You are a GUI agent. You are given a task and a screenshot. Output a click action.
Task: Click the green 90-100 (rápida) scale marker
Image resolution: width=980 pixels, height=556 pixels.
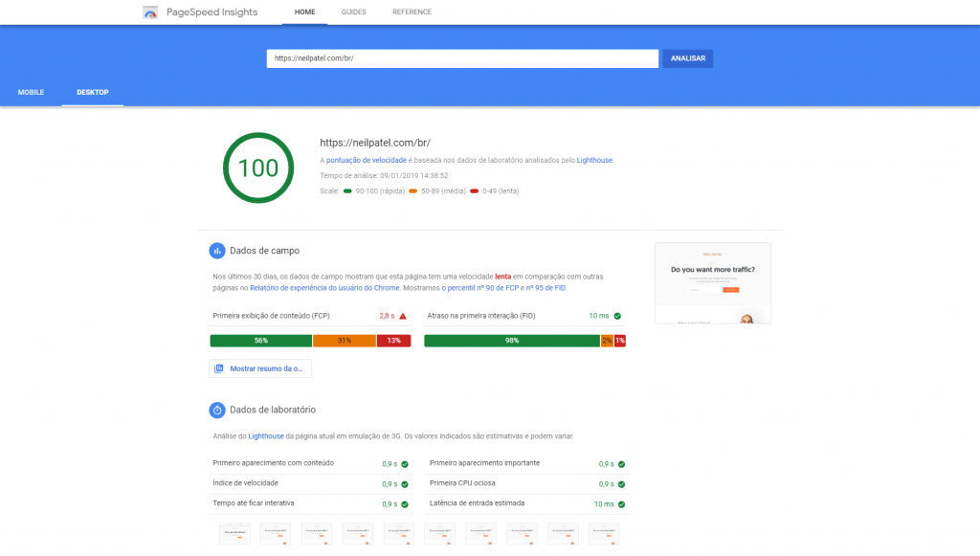click(347, 191)
